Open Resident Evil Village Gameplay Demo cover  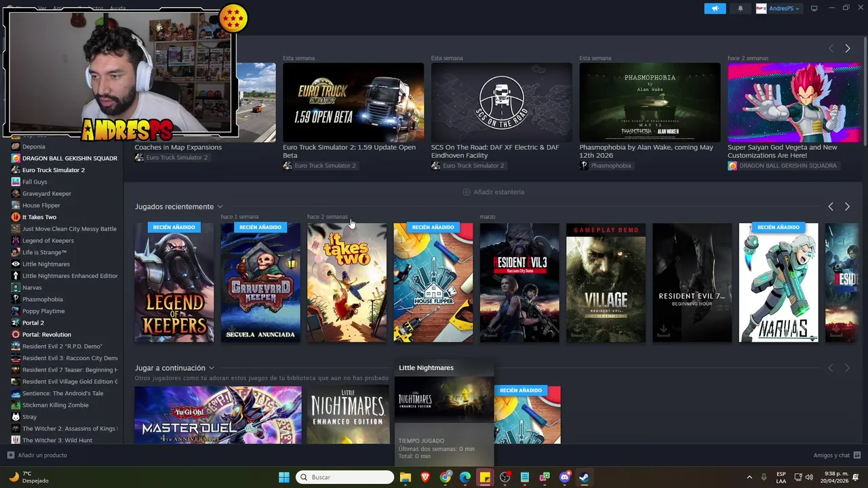[606, 283]
